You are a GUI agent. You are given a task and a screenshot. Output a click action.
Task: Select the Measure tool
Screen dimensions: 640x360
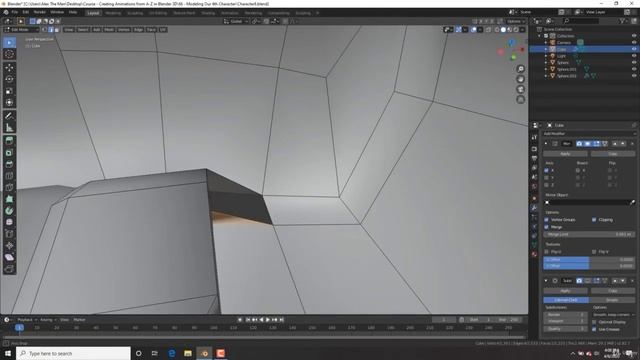(x=9, y=128)
